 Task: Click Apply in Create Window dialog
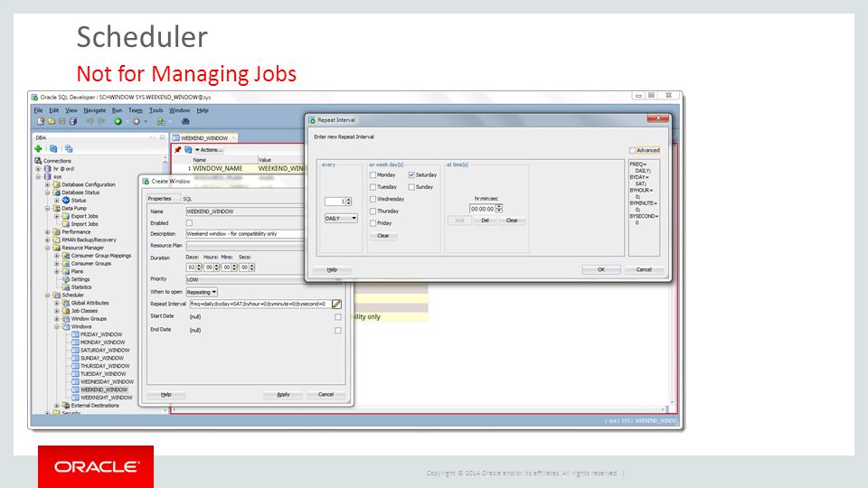283,395
